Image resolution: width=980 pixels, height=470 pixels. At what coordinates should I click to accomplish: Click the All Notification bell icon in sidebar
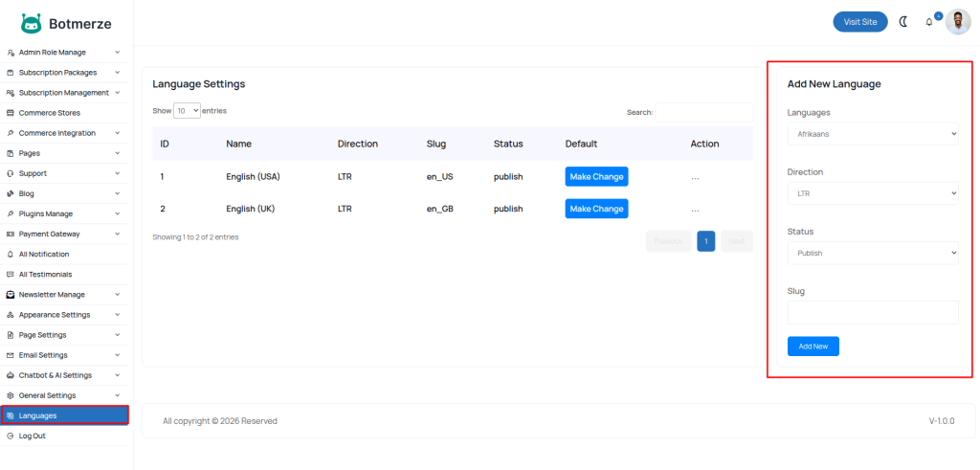pyautogui.click(x=11, y=254)
